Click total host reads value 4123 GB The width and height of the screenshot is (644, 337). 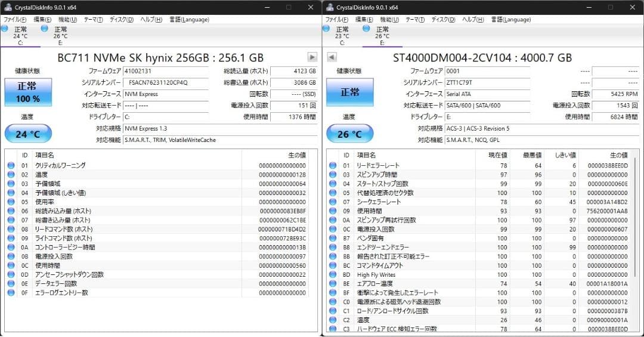(x=294, y=71)
